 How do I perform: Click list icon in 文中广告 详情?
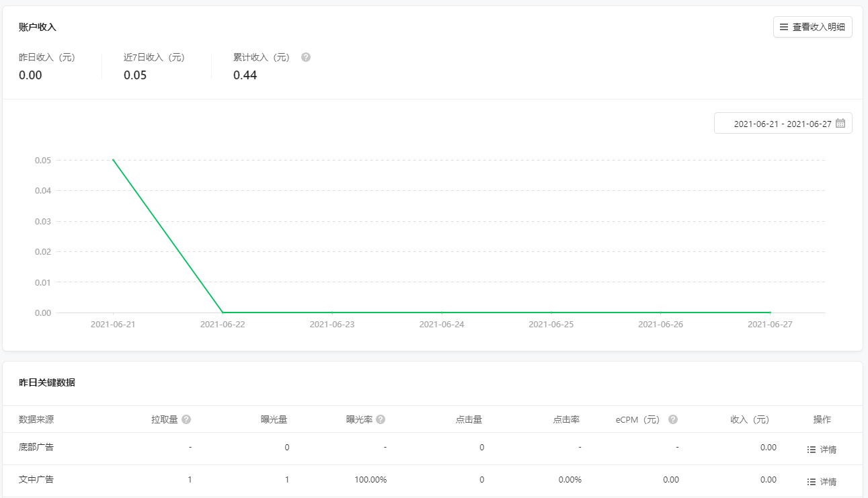(812, 482)
